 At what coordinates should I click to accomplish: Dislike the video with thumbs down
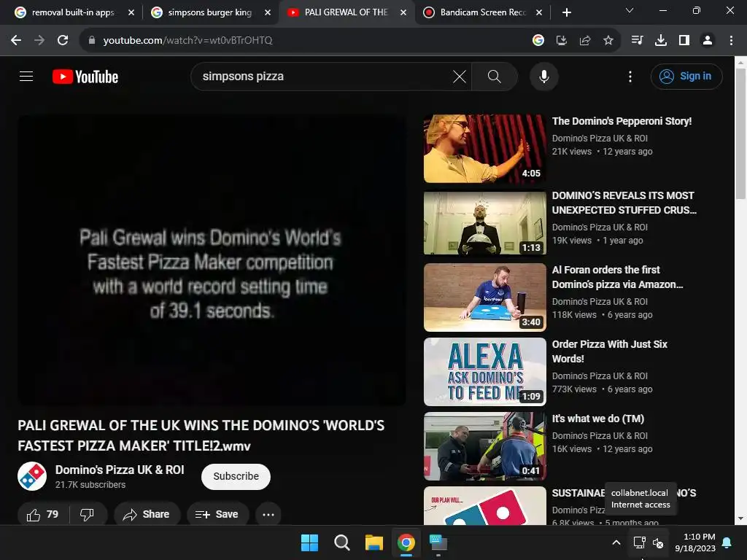88,514
